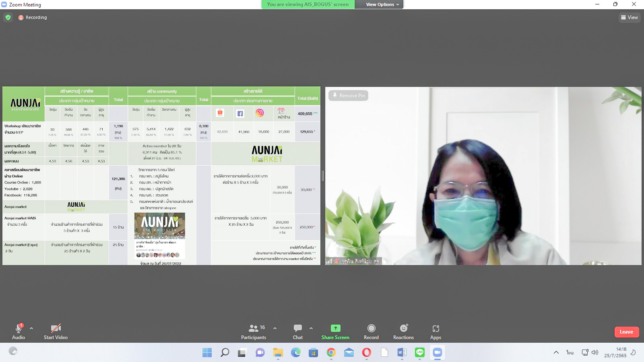Open Zoom Apps
The image size is (644, 362).
click(x=436, y=332)
